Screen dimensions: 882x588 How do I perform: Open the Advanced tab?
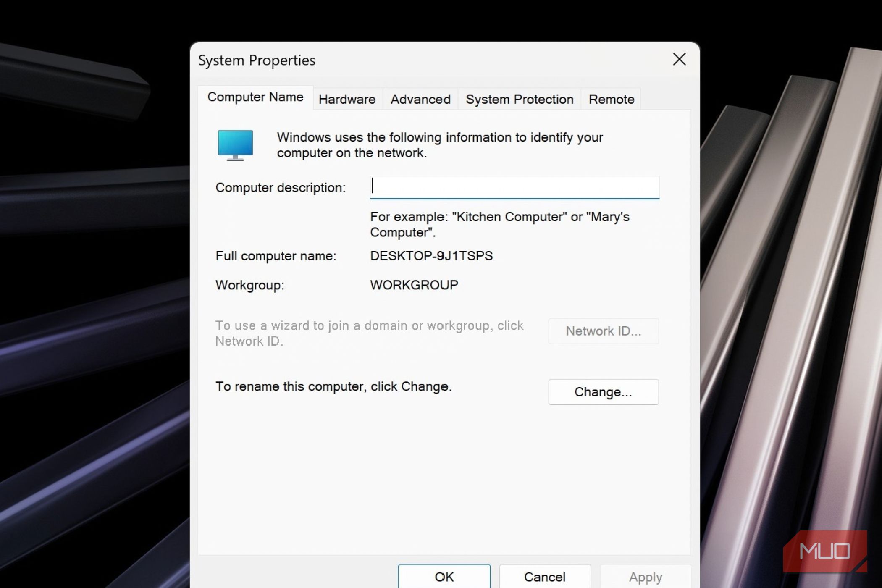420,99
